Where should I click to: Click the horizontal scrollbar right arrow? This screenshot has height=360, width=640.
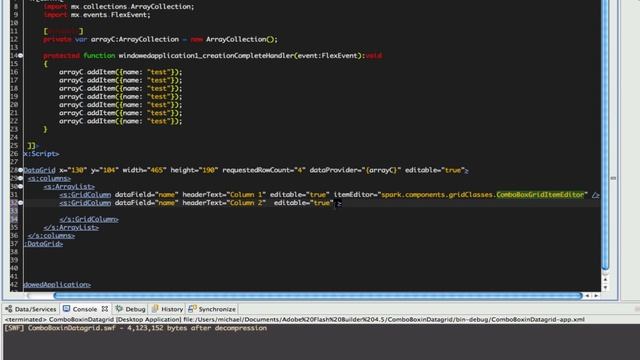596,296
